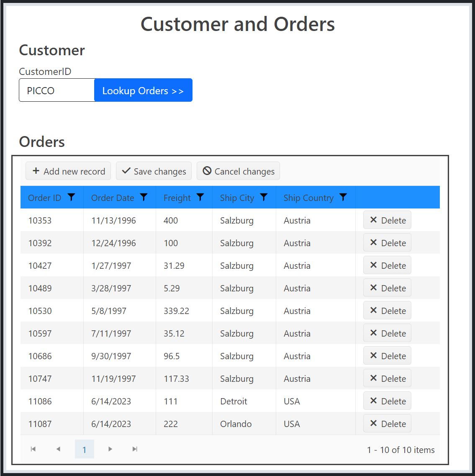This screenshot has height=476, width=475.
Task: Open the Freight column filter
Action: tap(200, 197)
